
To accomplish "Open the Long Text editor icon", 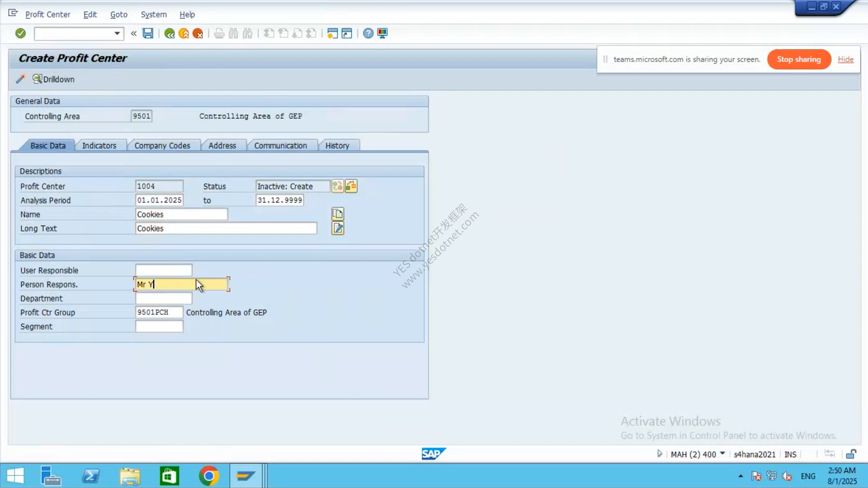I will point(338,228).
